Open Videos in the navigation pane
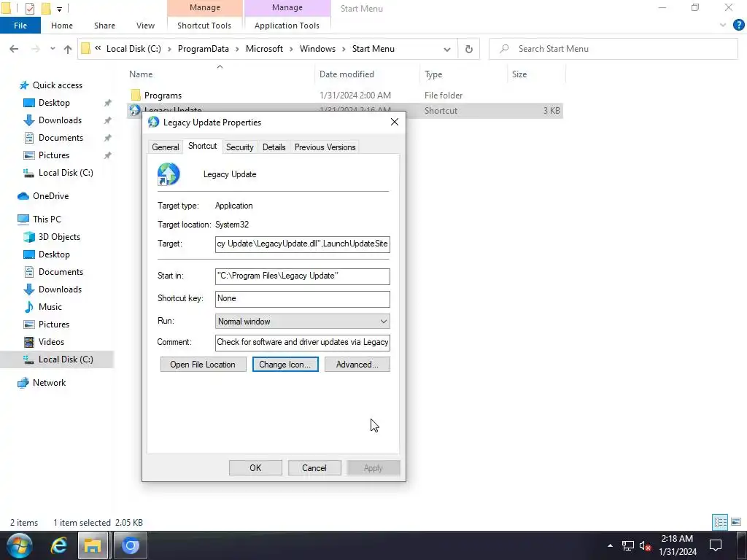 [x=51, y=341]
